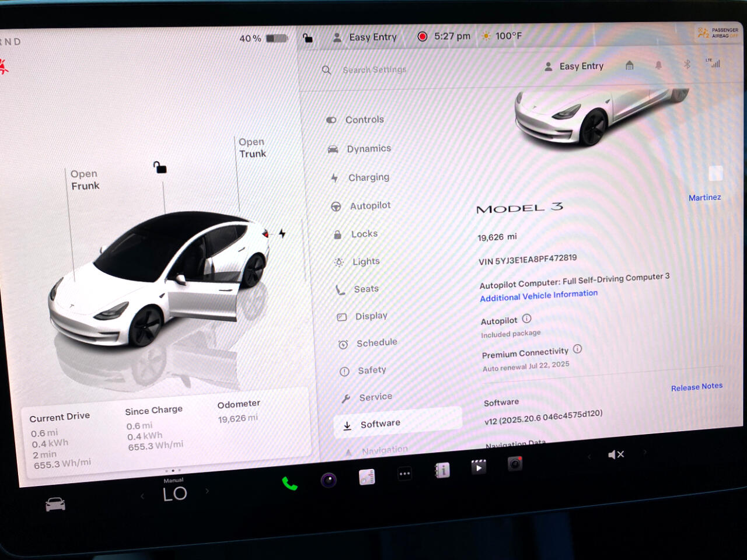Tap the Passenger Airbag Off indicator
The width and height of the screenshot is (747, 560).
click(x=718, y=33)
